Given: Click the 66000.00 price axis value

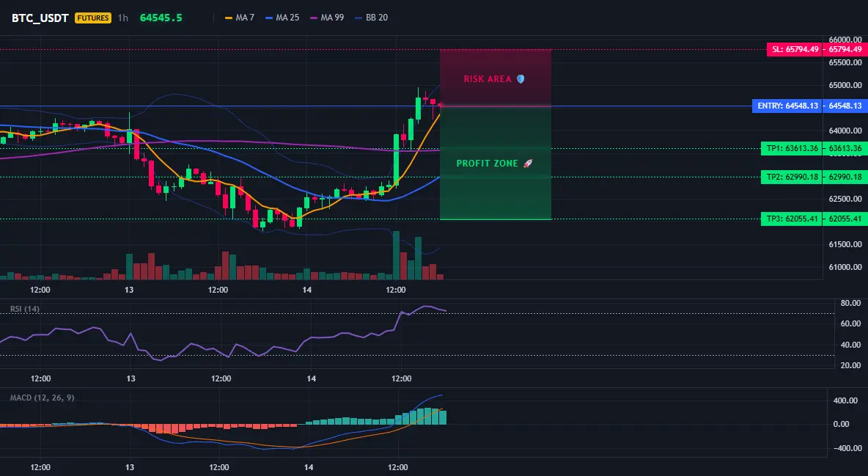Looking at the screenshot, I should (x=845, y=40).
